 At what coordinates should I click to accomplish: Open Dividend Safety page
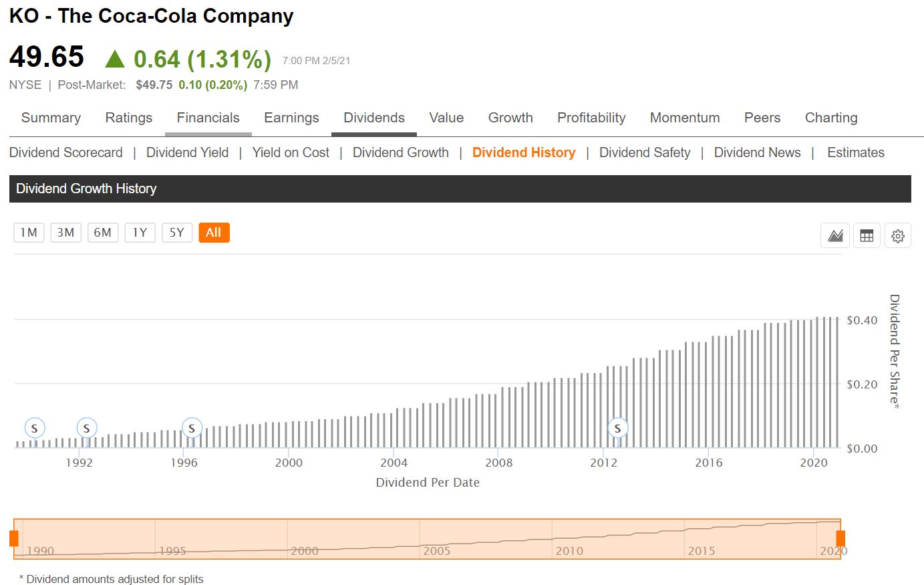pyautogui.click(x=645, y=152)
